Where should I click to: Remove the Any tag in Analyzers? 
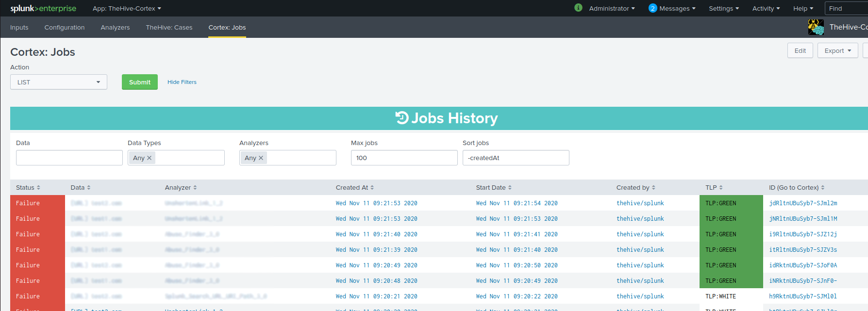[x=261, y=158]
